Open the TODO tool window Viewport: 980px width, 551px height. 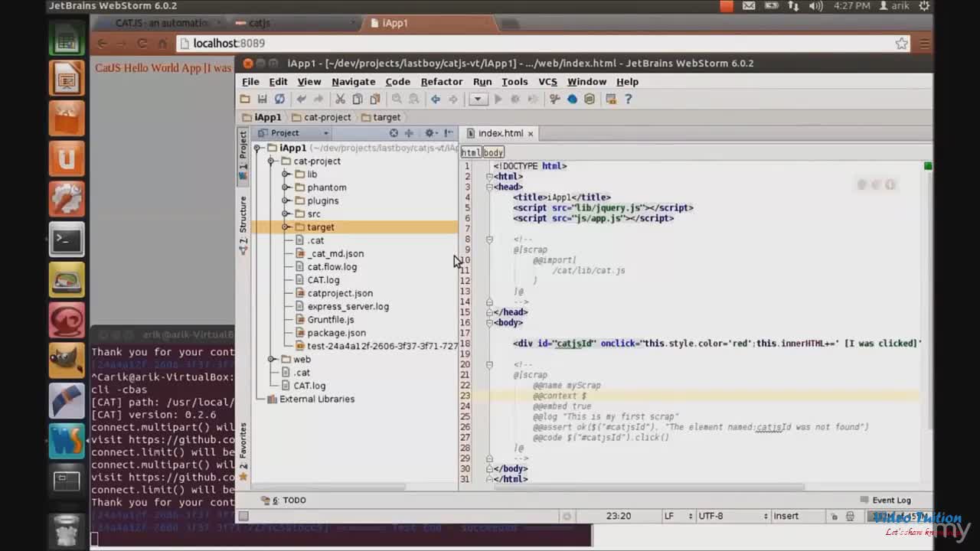tap(284, 500)
